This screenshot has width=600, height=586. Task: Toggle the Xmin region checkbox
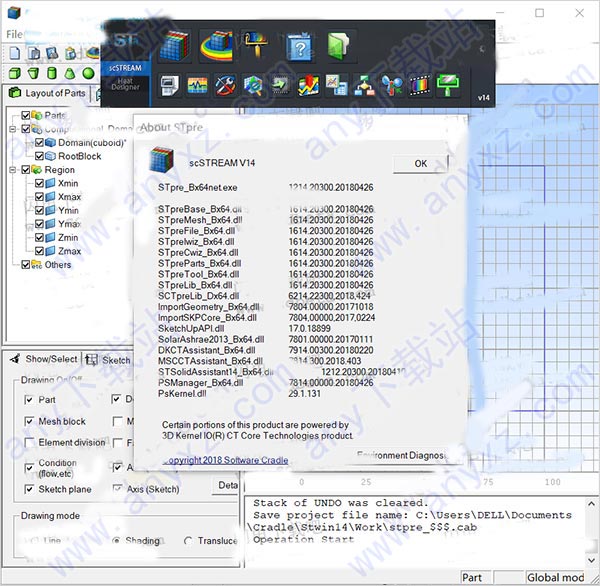coord(39,183)
